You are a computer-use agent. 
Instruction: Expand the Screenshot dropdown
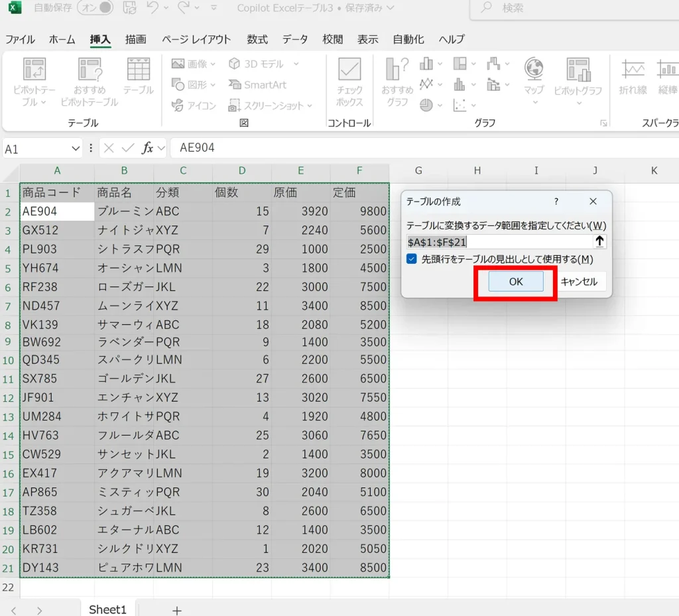pos(309,105)
